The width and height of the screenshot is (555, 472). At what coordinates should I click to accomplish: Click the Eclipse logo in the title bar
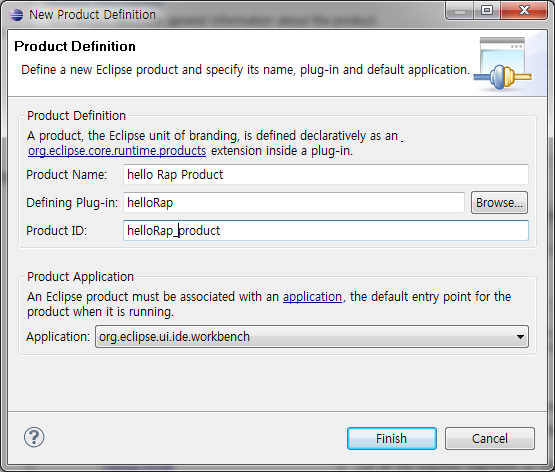[16, 15]
